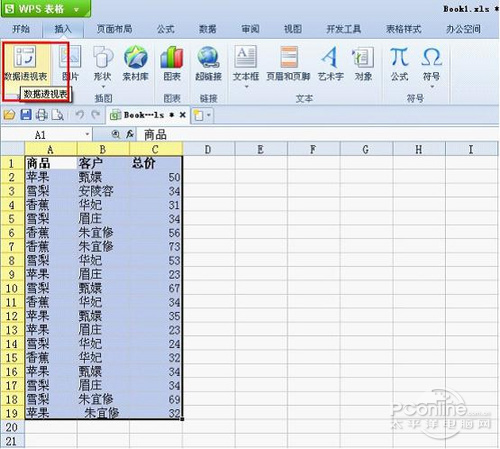The width and height of the screenshot is (500, 449).
Task: Click the Name Box showing A1
Action: tap(47, 135)
